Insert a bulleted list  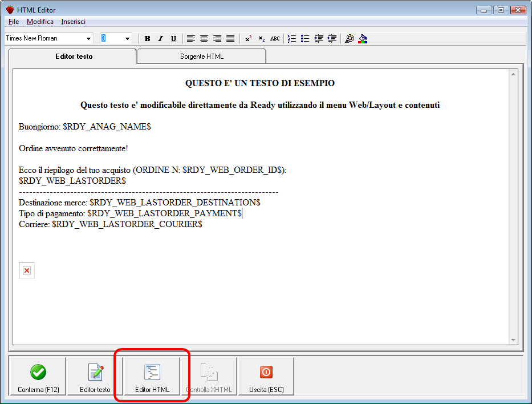click(305, 38)
